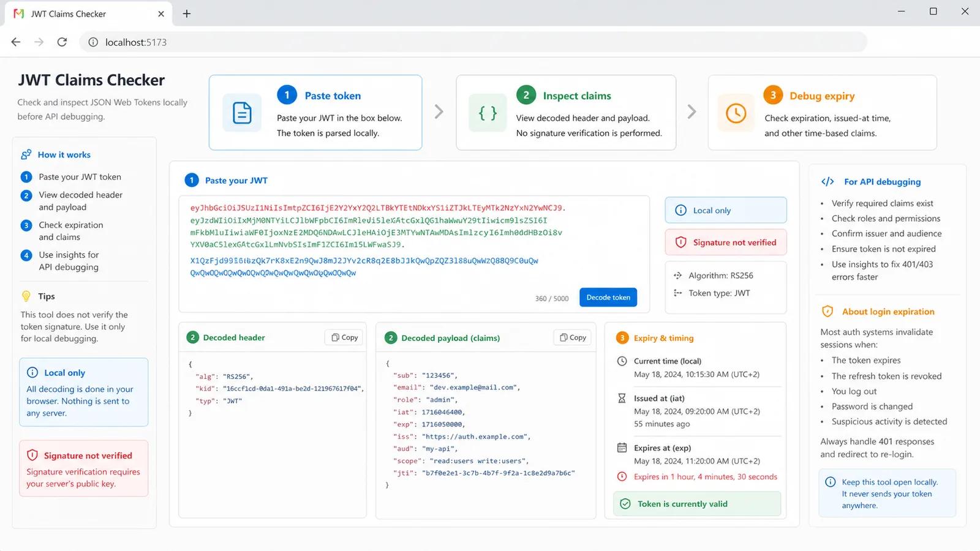Click the "kid" value in decoded header
Screen dimensions: 980x551
292,389
